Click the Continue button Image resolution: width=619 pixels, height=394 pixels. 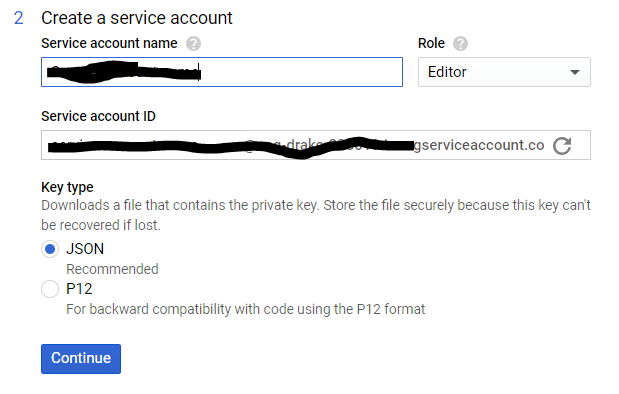tap(81, 358)
